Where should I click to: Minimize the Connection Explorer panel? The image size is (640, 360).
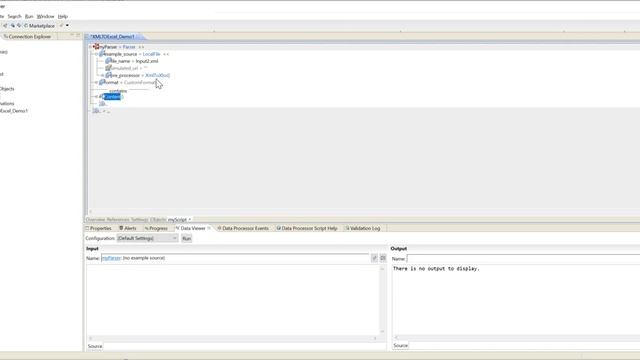coord(72,36)
